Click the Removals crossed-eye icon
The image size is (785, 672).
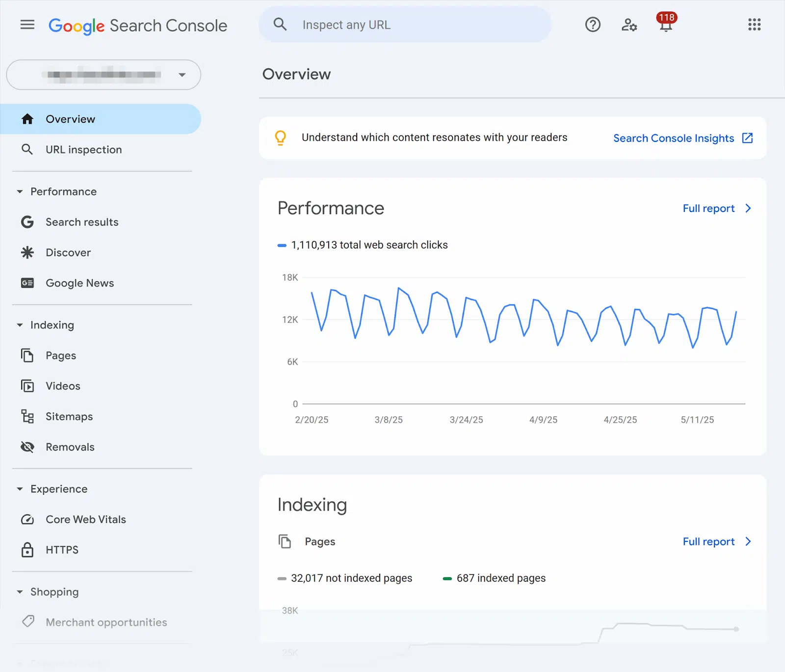(x=27, y=447)
